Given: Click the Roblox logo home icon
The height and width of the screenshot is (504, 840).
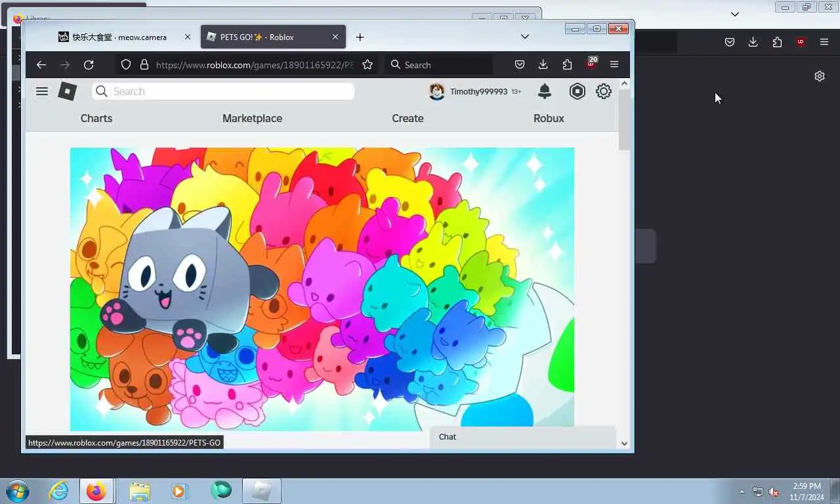Looking at the screenshot, I should coord(68,91).
